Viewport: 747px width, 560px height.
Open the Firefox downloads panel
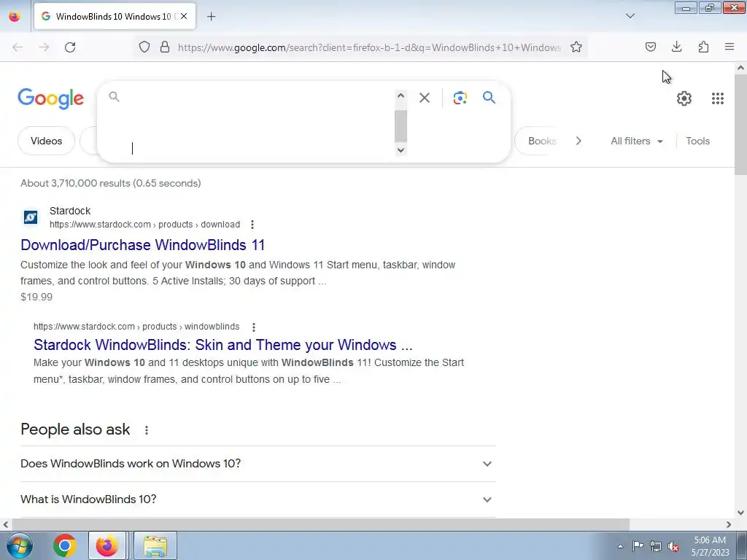[676, 47]
